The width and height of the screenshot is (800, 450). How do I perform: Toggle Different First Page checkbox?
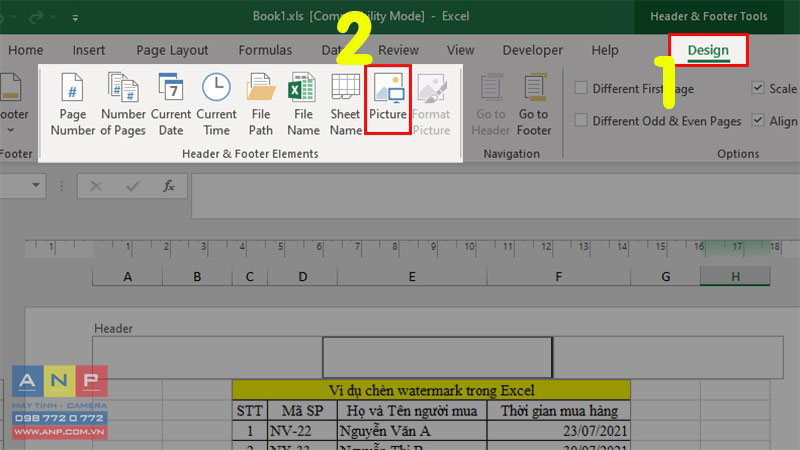coord(581,88)
